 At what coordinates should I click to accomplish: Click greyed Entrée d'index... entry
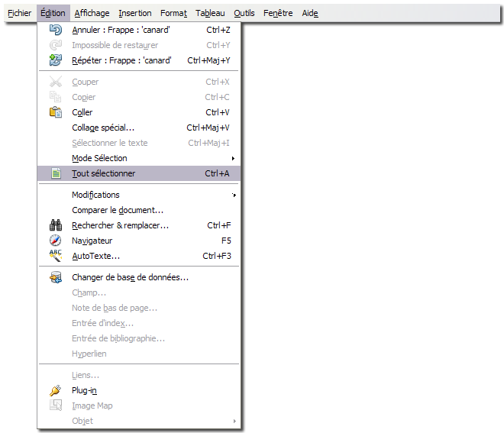click(139, 323)
